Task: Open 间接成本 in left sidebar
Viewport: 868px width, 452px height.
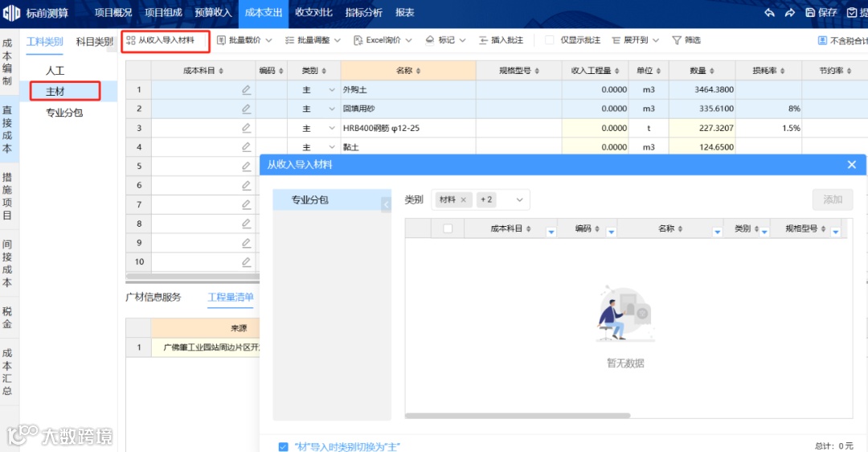Action: click(7, 263)
